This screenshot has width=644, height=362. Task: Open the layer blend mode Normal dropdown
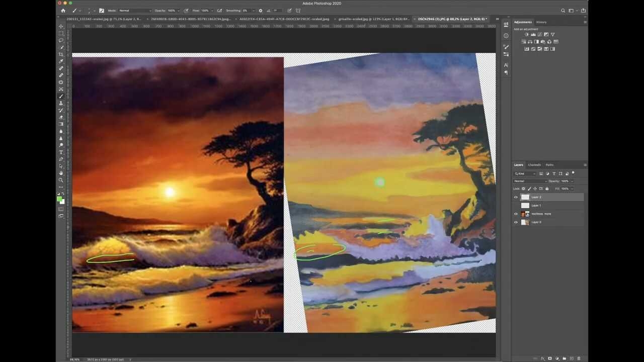(x=530, y=181)
